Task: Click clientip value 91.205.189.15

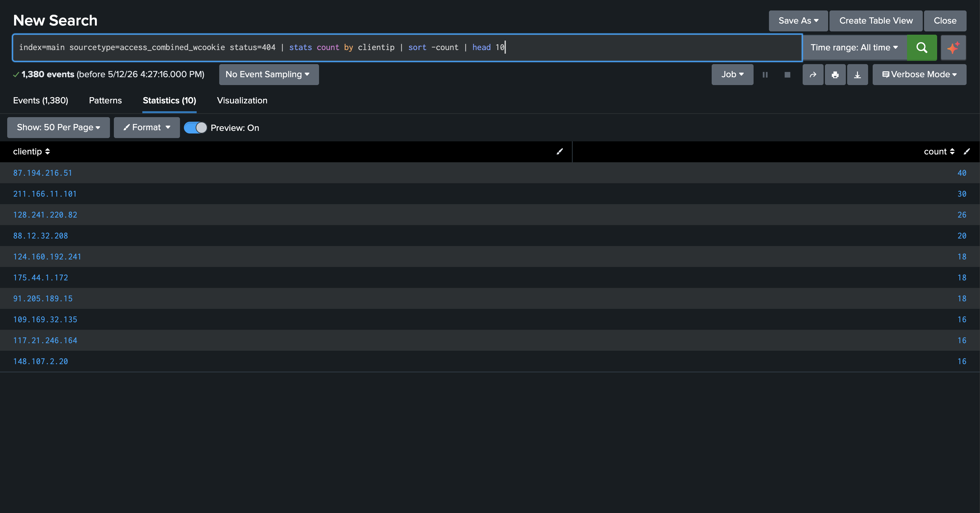Action: (x=43, y=298)
